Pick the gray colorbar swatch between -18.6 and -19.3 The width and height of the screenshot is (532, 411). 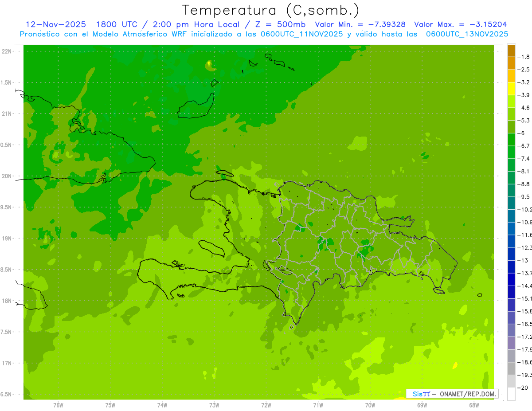click(511, 368)
